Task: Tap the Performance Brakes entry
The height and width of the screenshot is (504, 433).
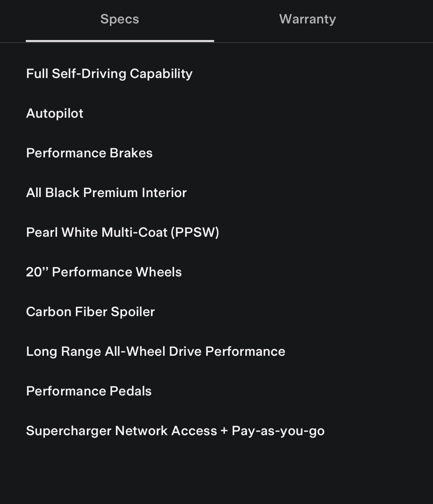Action: pyautogui.click(x=89, y=153)
